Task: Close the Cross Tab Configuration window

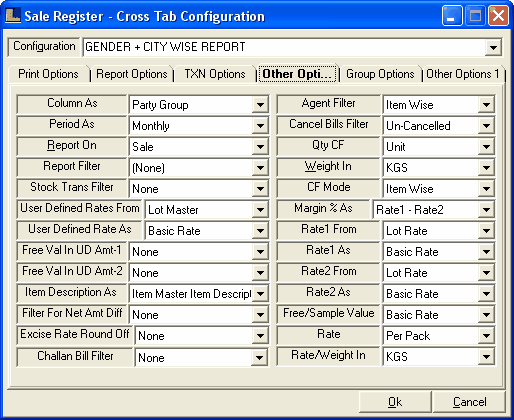Action: pos(498,16)
